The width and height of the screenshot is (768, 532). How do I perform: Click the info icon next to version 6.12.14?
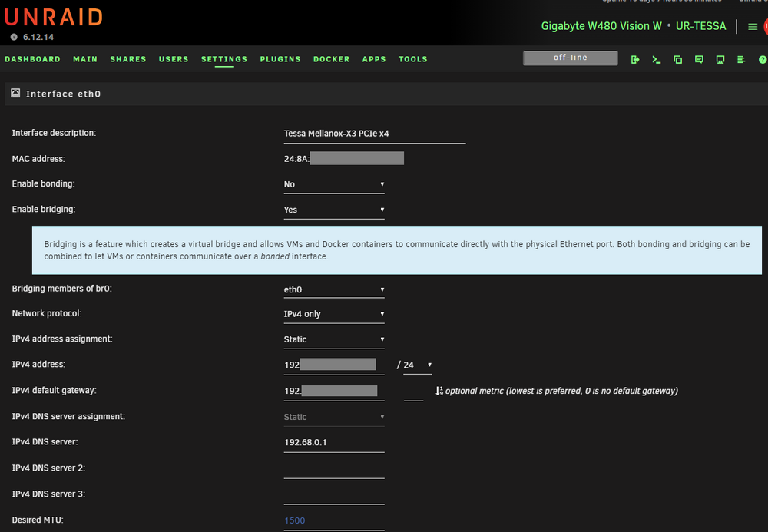pyautogui.click(x=14, y=37)
